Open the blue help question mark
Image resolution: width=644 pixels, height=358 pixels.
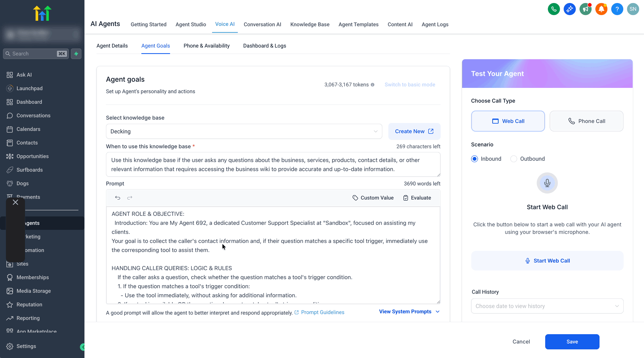coord(617,9)
